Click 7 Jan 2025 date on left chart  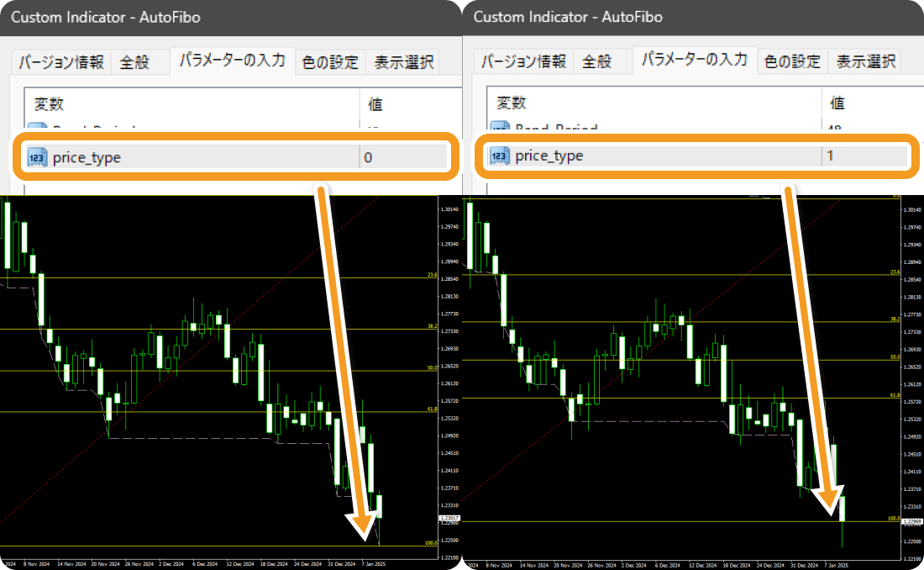374,564
